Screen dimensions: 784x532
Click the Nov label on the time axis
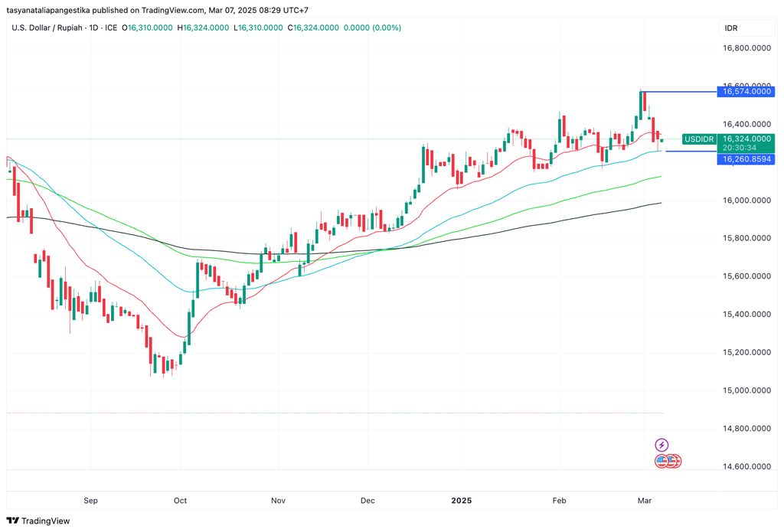278,501
